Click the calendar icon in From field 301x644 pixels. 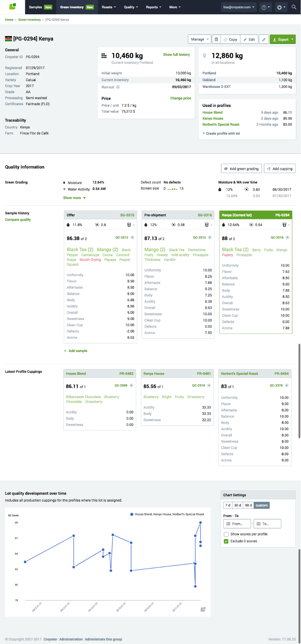coord(228,524)
